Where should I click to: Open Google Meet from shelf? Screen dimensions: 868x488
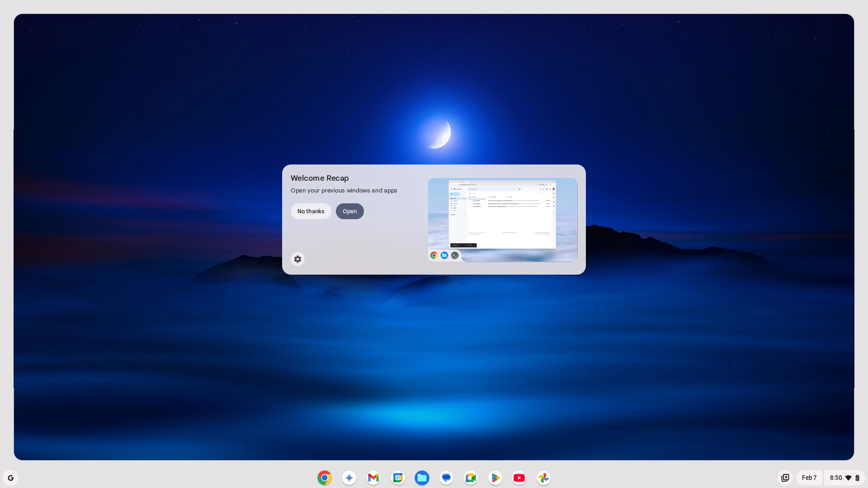click(x=470, y=478)
